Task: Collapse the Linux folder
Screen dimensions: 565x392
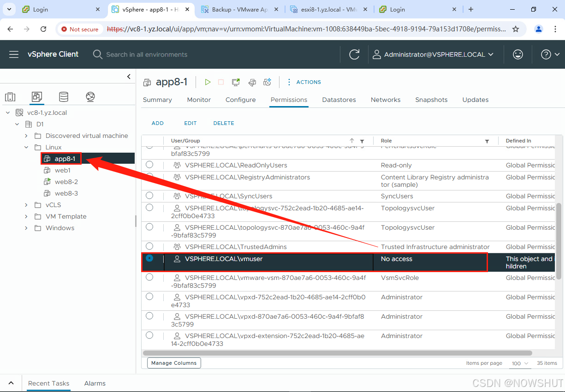Action: 26,147
